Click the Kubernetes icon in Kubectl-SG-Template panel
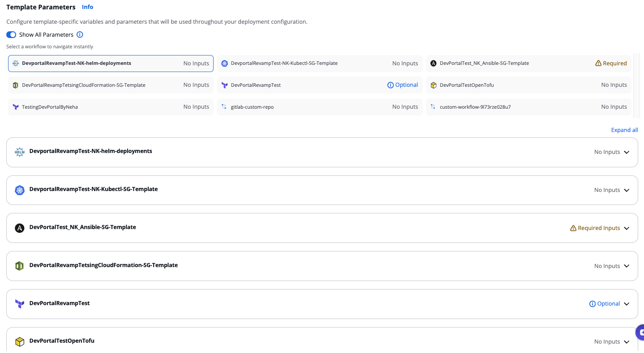This screenshot has height=353, width=644. [x=19, y=190]
